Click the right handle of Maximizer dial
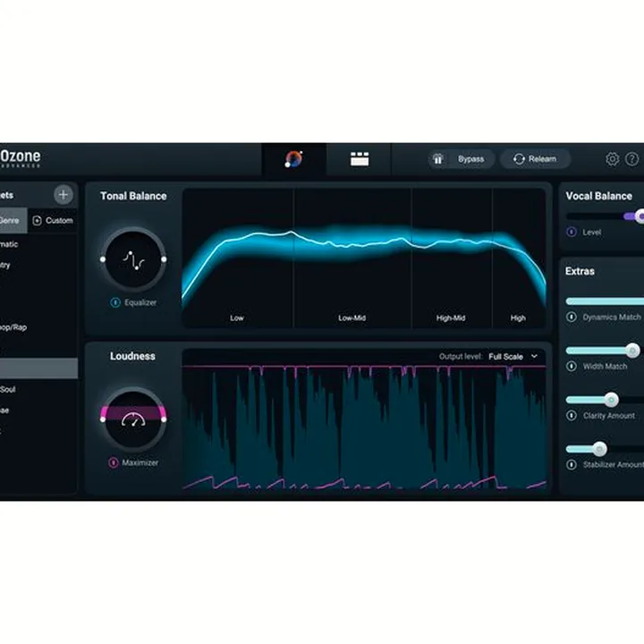The image size is (644, 644). [164, 419]
